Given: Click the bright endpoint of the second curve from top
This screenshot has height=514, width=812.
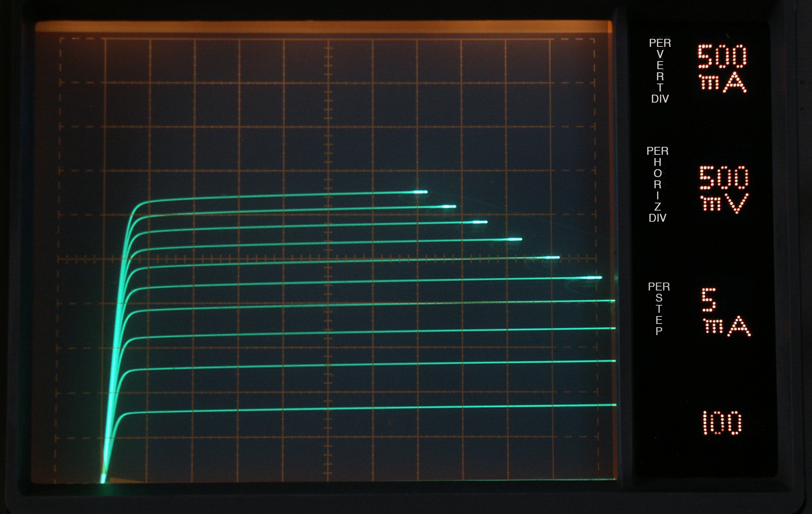Looking at the screenshot, I should (x=449, y=207).
